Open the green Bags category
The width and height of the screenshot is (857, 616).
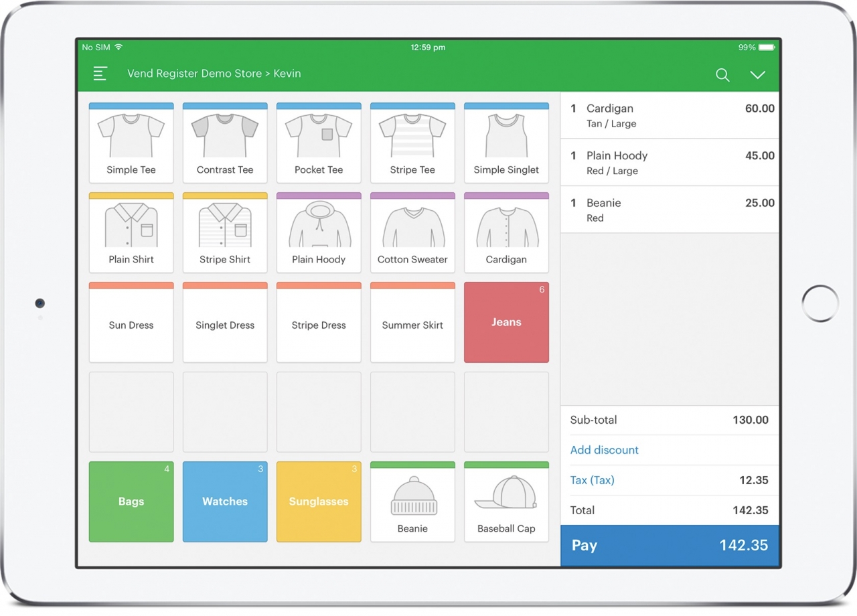(131, 502)
